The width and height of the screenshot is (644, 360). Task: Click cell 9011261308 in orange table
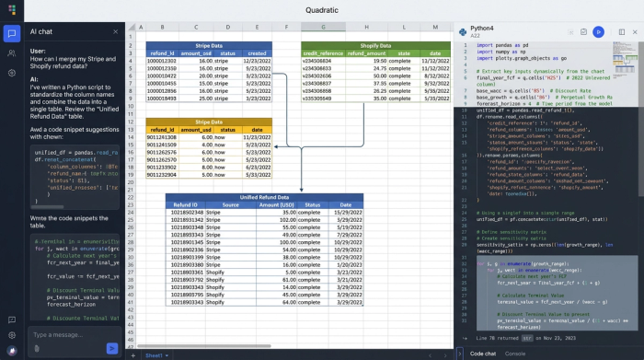coord(162,137)
